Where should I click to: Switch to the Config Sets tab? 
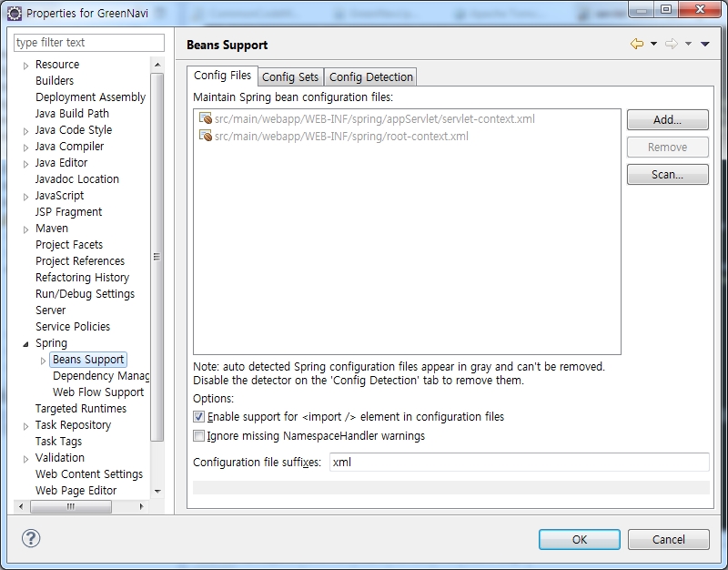(290, 77)
